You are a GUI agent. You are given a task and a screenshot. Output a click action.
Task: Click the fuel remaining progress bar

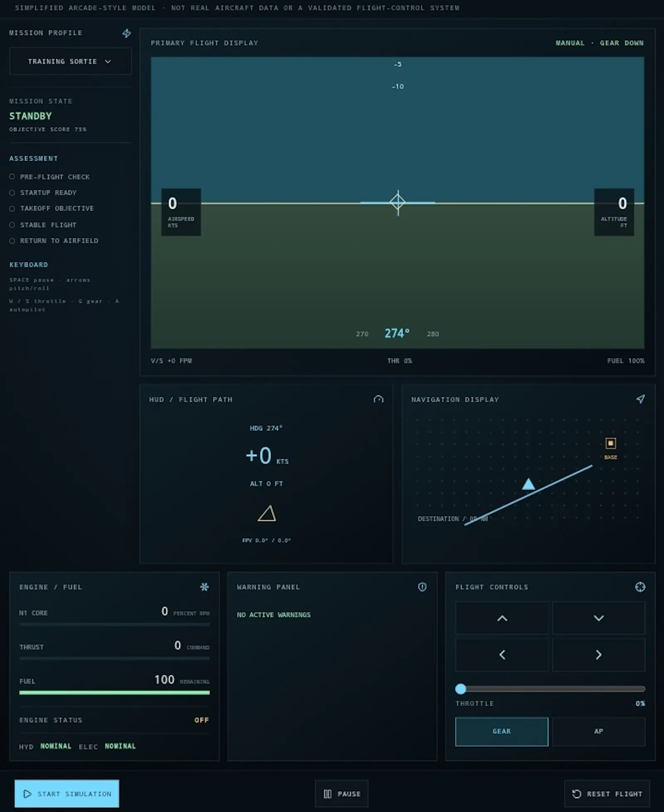115,692
